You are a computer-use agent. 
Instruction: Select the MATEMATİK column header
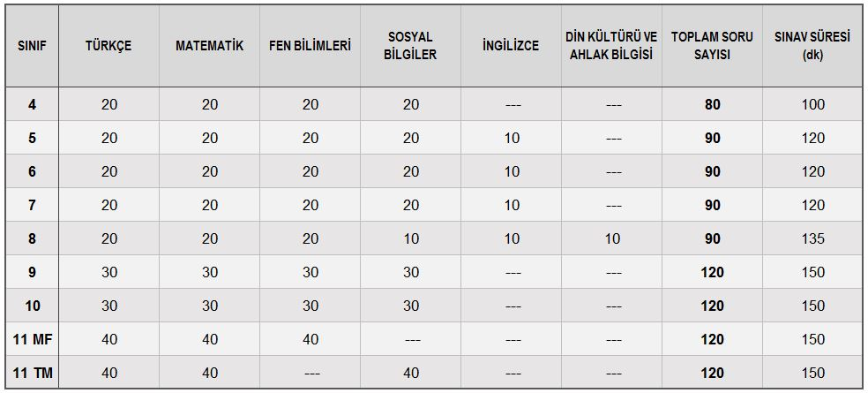pyautogui.click(x=209, y=45)
